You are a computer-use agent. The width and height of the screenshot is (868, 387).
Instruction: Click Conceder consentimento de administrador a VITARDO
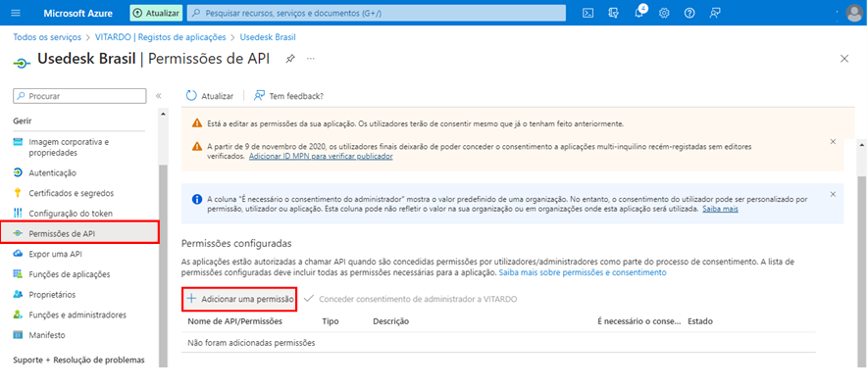click(x=411, y=299)
